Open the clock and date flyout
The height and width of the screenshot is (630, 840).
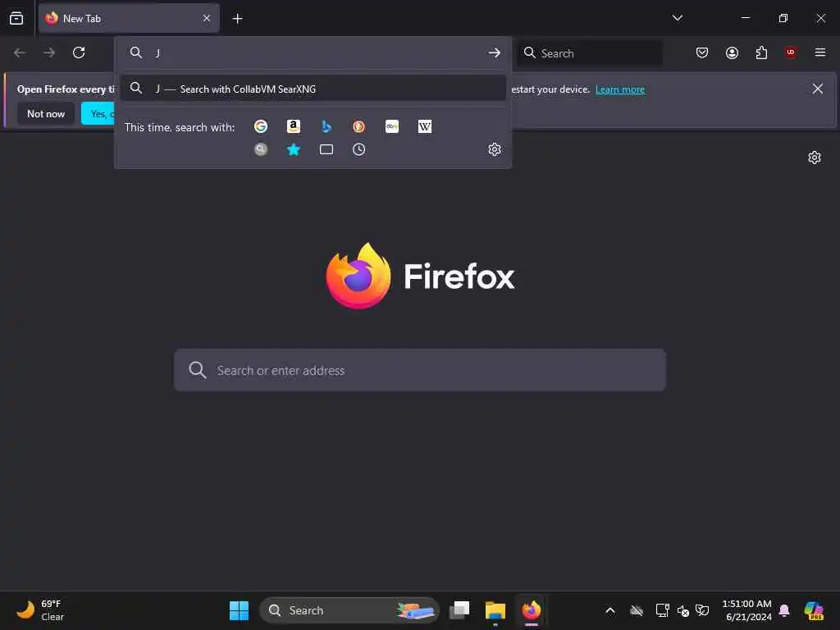[x=746, y=610]
